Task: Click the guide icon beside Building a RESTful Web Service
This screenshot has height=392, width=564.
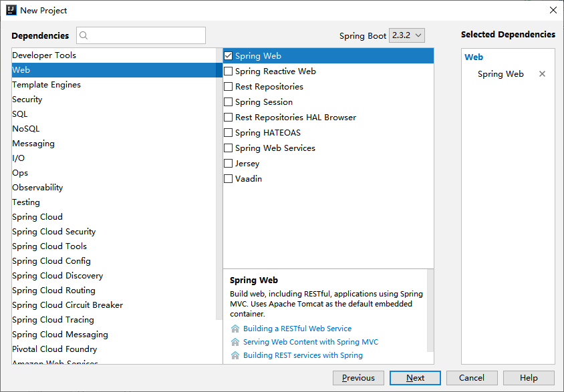Action: [234, 329]
